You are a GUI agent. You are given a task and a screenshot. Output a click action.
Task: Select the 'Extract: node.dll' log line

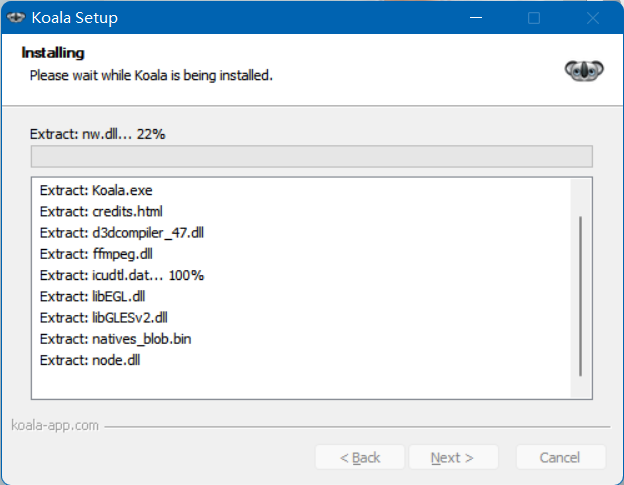click(90, 360)
